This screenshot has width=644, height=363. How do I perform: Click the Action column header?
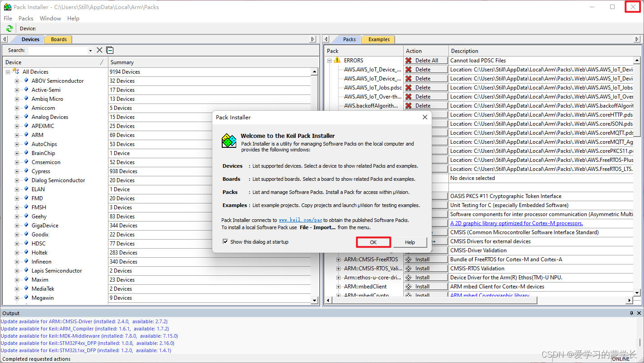click(x=425, y=51)
